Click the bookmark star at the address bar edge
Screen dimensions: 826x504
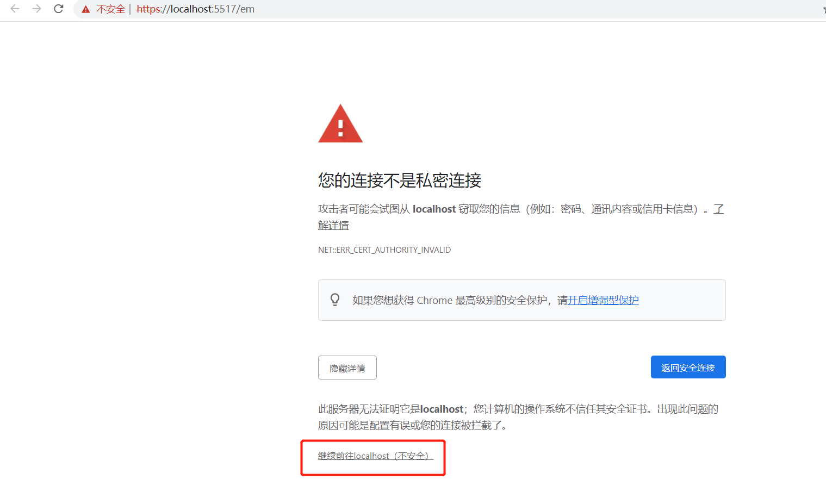(823, 9)
